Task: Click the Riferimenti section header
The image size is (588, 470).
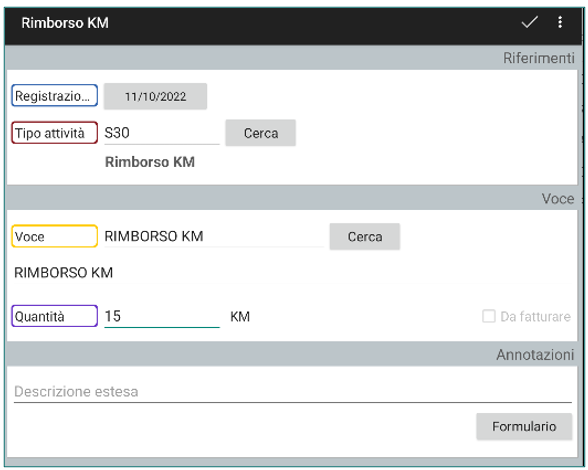Action: click(538, 58)
